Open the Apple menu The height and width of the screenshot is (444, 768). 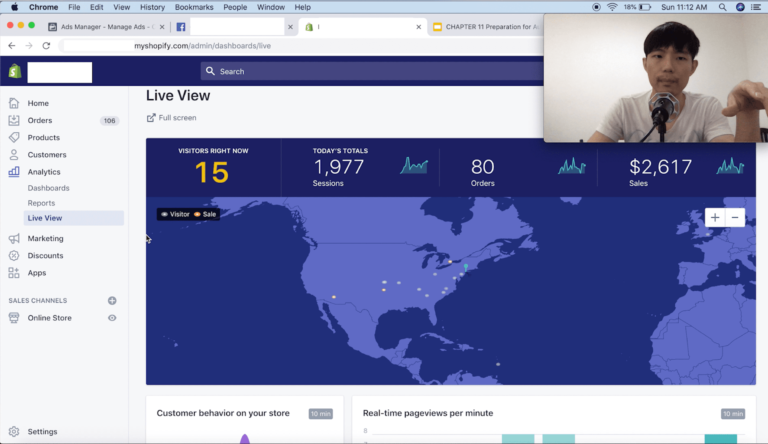point(15,7)
